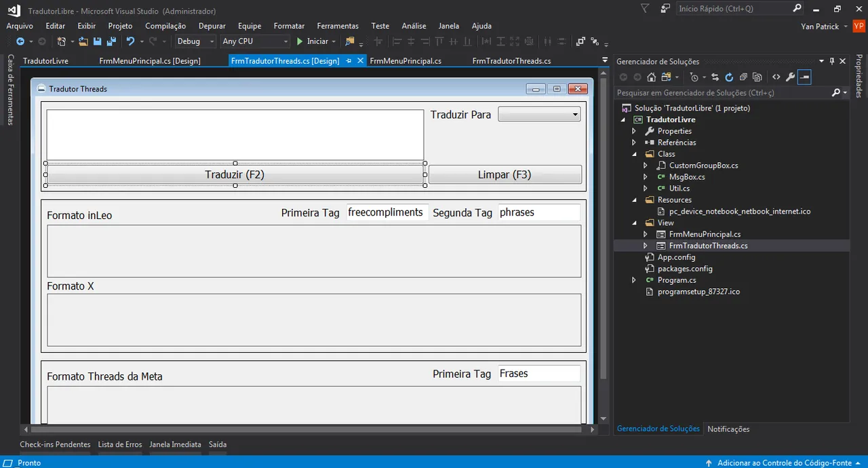The image size is (868, 468).
Task: Collapse the Class folder
Action: [x=634, y=154]
